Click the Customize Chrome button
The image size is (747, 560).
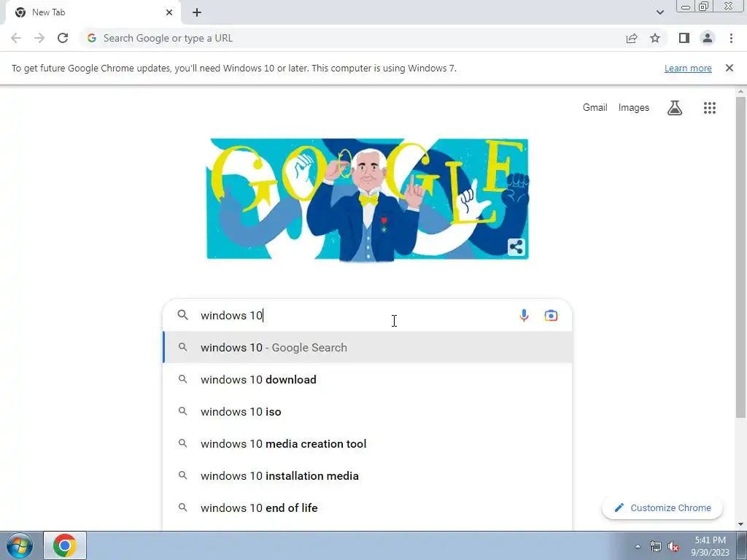(x=662, y=507)
